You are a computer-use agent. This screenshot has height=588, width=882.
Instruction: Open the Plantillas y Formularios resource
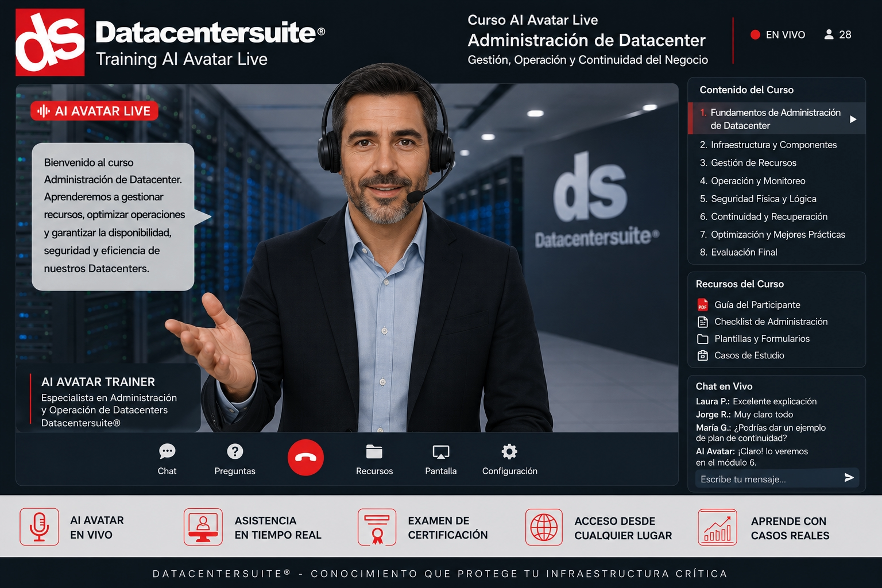click(762, 339)
